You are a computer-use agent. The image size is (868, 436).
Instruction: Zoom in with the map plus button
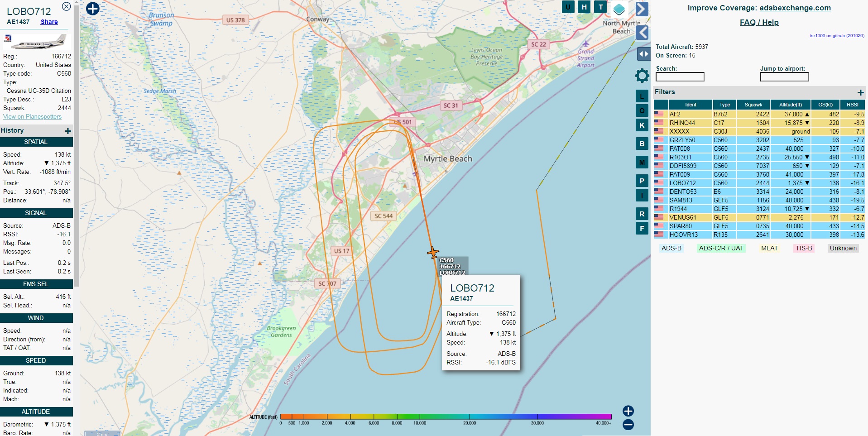pyautogui.click(x=628, y=411)
